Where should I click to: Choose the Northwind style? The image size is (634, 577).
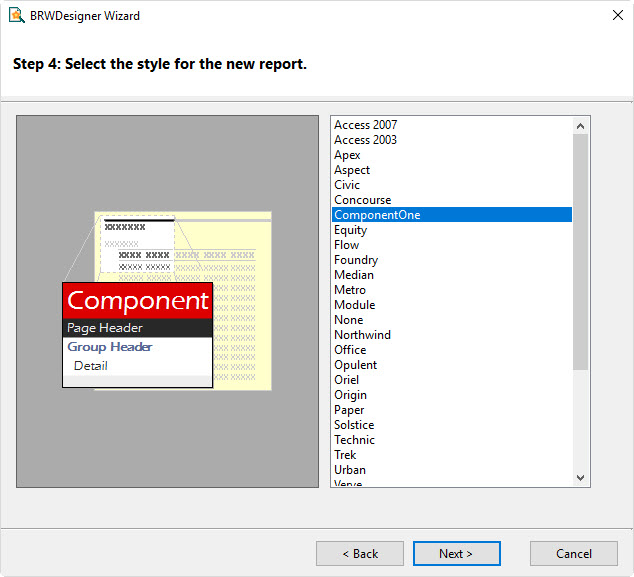tap(452, 334)
